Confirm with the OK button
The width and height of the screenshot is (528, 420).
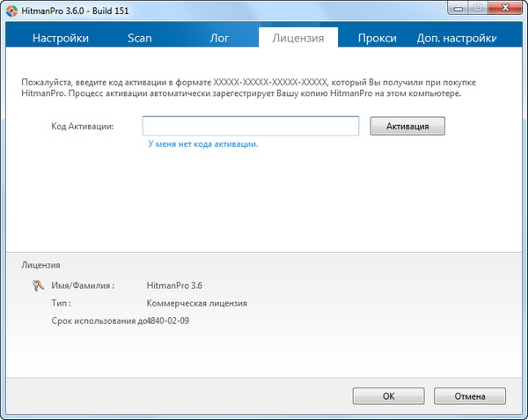pyautogui.click(x=388, y=396)
